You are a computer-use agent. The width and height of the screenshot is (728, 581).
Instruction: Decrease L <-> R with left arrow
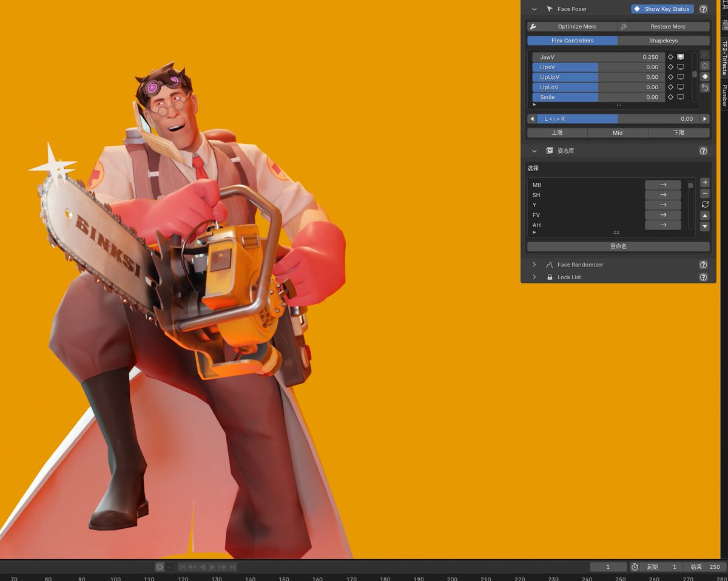point(532,119)
